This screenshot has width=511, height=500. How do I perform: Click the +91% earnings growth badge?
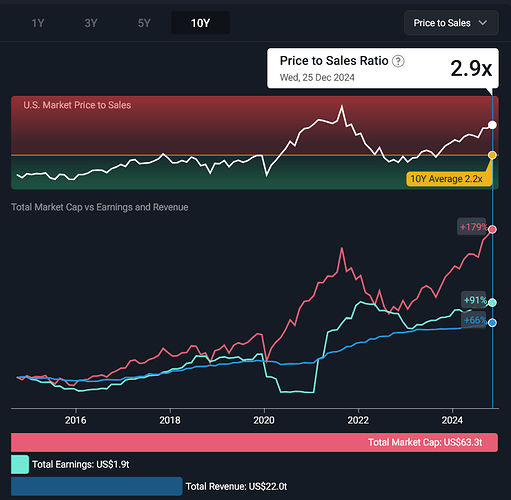pyautogui.click(x=473, y=300)
